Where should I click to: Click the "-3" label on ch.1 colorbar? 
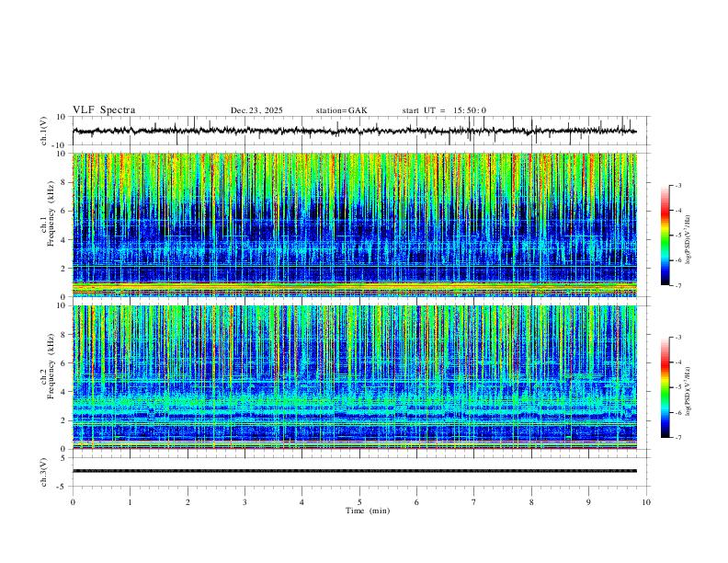click(678, 185)
